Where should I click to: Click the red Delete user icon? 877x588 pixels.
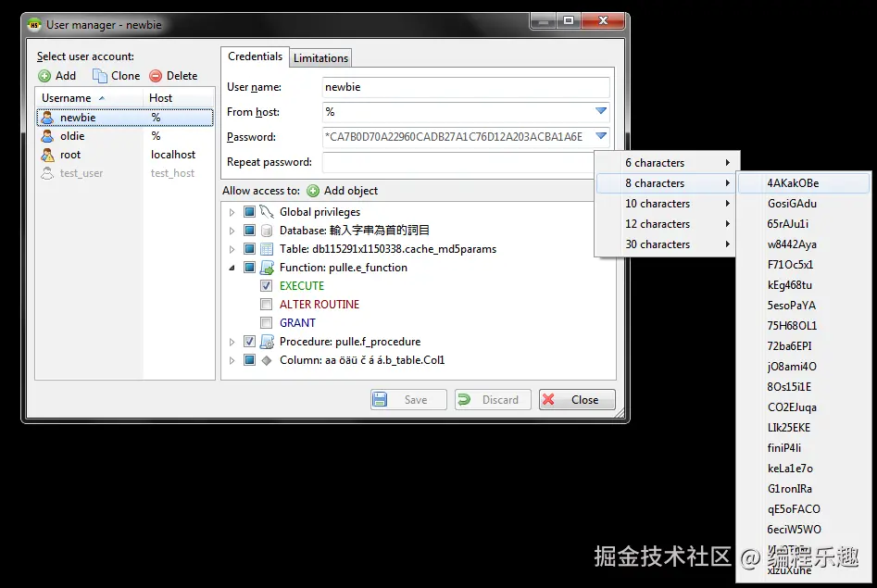click(x=156, y=76)
